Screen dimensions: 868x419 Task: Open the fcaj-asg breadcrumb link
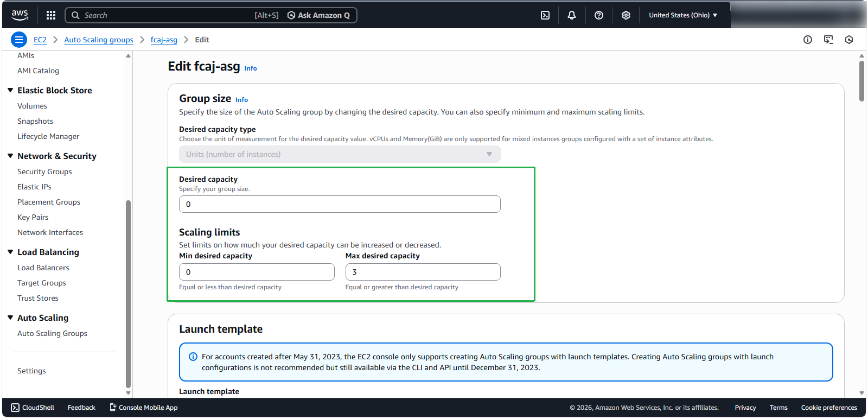click(164, 40)
